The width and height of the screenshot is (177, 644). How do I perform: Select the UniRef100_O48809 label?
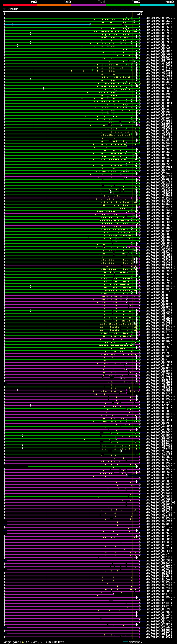[x=159, y=329]
